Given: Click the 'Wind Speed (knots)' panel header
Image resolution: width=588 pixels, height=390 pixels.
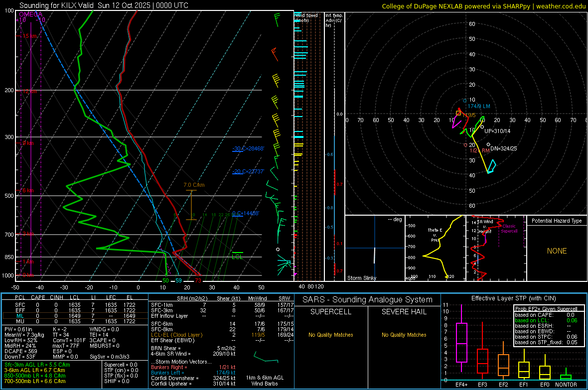Looking at the screenshot, I should coord(306,17).
